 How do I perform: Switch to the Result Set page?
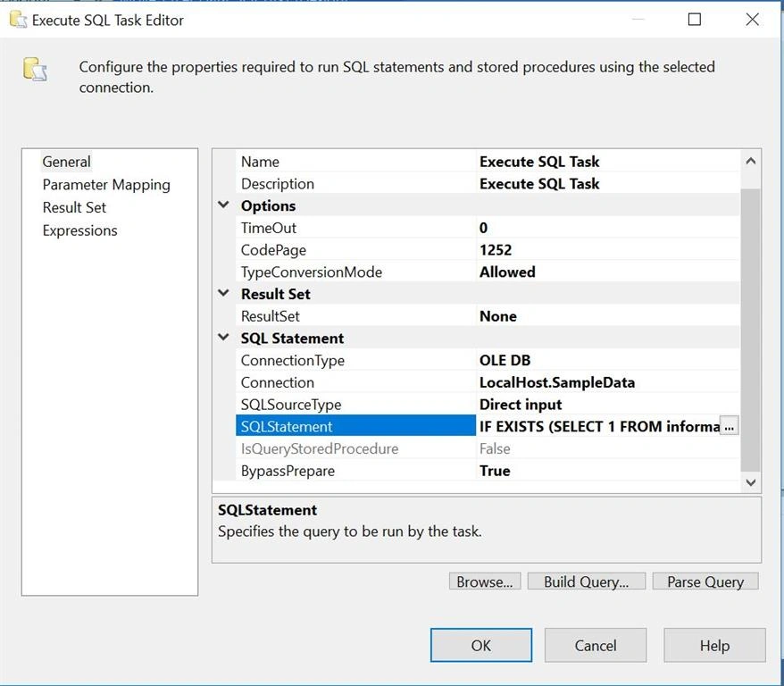coord(74,207)
